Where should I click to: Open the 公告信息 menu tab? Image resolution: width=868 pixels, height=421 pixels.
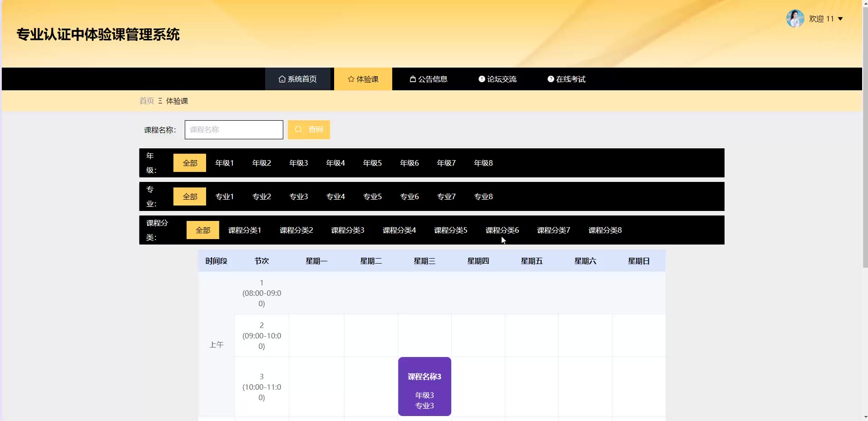click(429, 79)
